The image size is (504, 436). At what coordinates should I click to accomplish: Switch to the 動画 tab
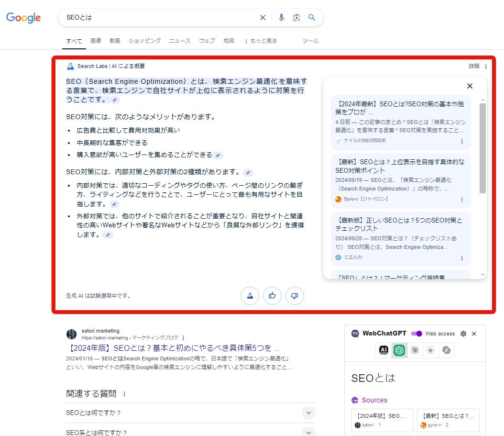click(x=115, y=41)
